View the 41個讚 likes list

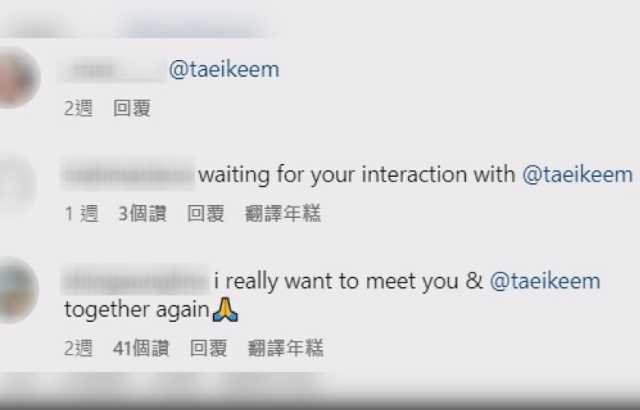[x=141, y=348]
